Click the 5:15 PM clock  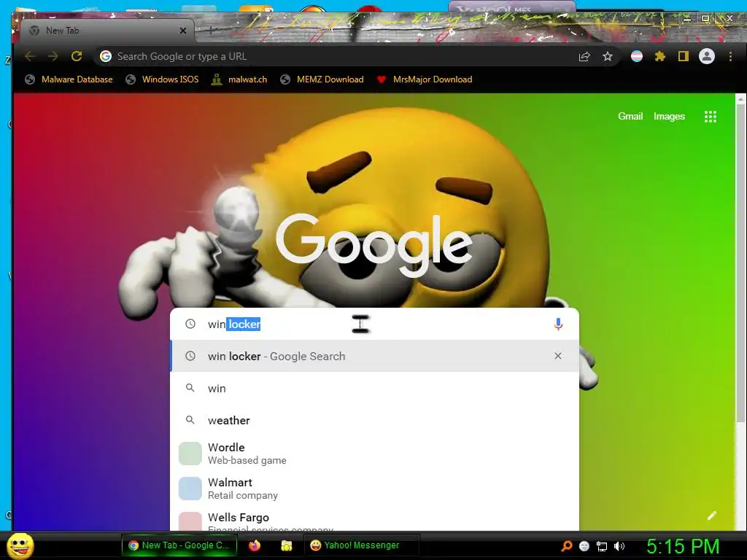pyautogui.click(x=683, y=546)
